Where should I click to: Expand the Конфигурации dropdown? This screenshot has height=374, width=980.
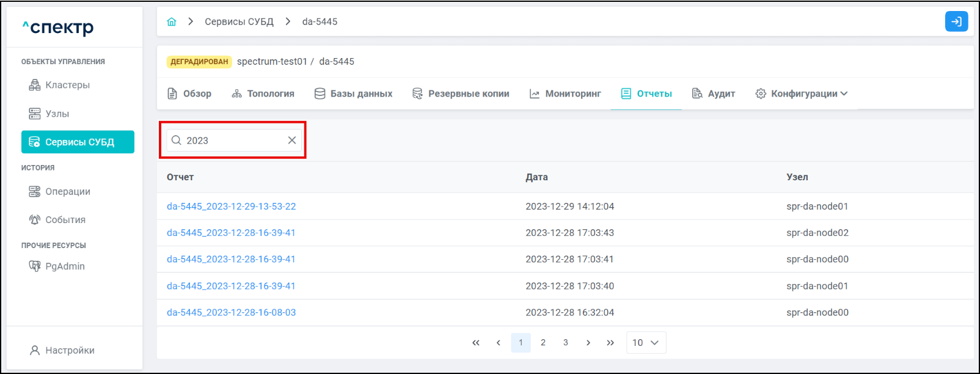[802, 94]
